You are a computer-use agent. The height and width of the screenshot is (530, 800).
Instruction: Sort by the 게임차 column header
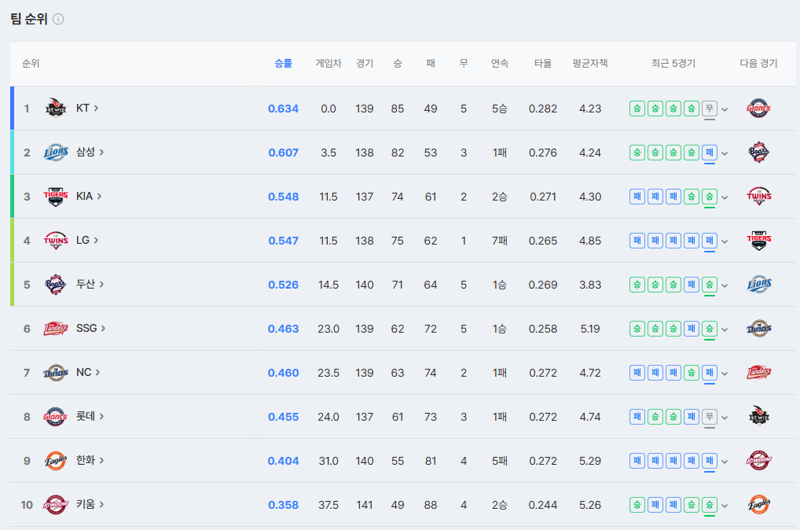[x=328, y=63]
